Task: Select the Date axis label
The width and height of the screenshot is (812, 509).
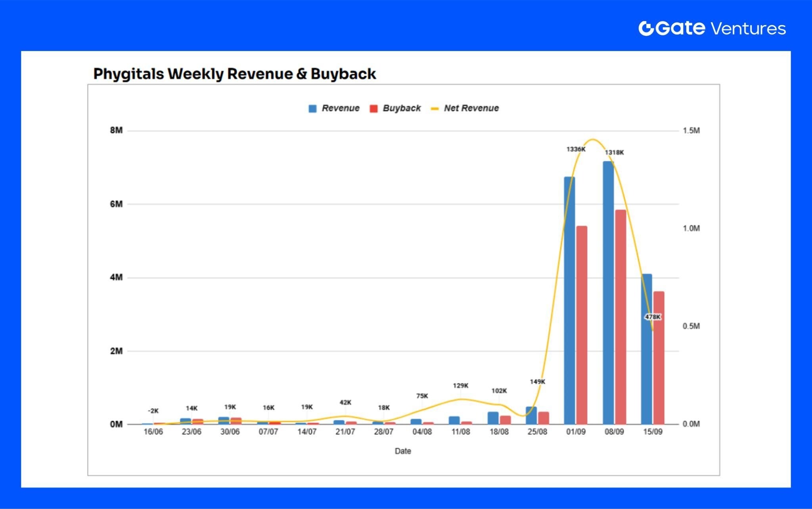Action: click(x=404, y=451)
